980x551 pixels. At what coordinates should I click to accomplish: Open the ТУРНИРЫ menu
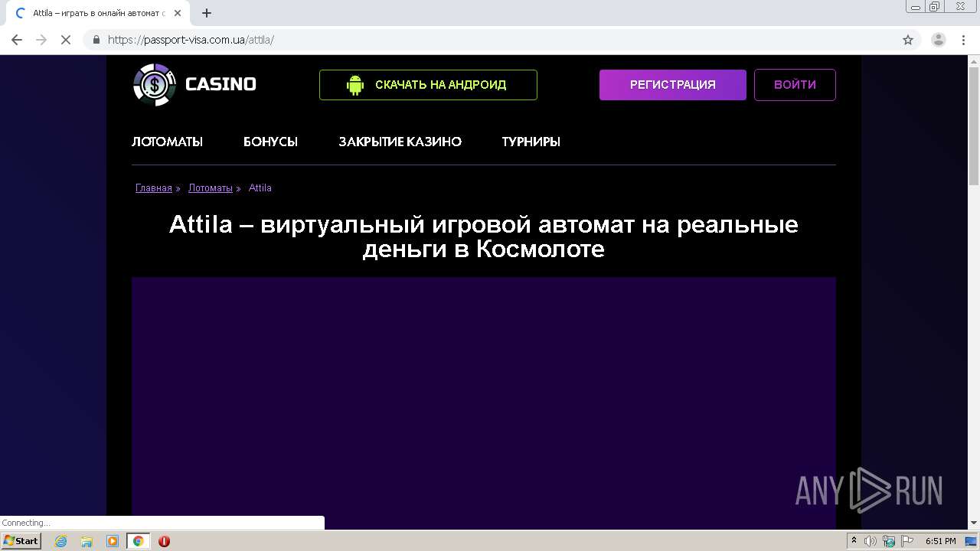[x=531, y=142]
